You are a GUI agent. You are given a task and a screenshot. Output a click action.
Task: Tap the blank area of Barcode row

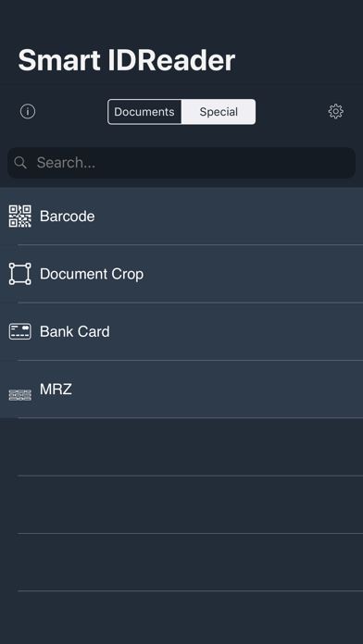[229, 216]
